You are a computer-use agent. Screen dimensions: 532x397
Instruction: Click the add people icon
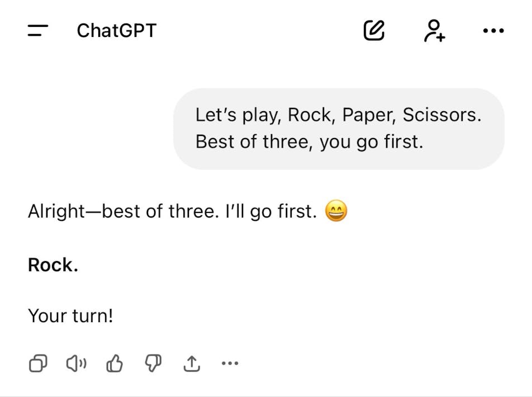pos(434,30)
